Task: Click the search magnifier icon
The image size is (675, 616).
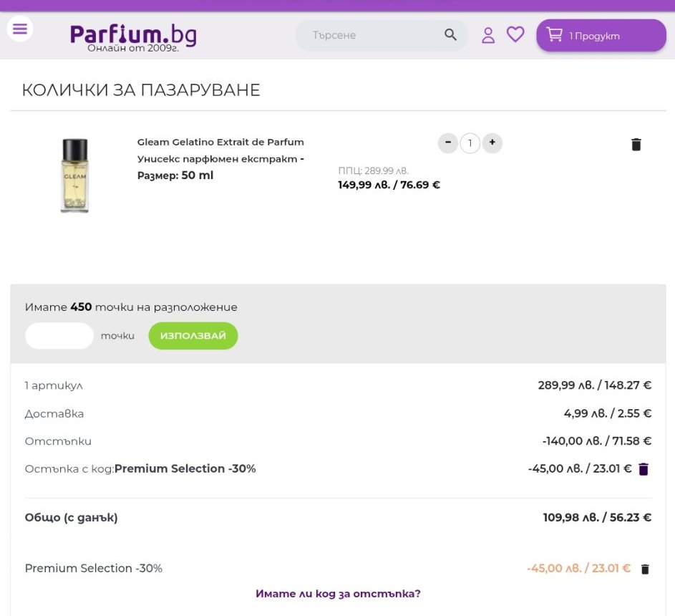Action: point(450,35)
